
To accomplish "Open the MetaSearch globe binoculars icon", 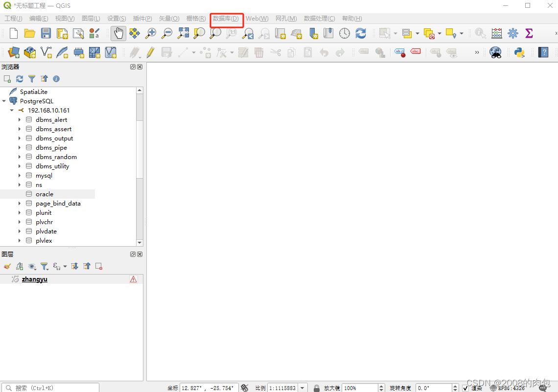I will pyautogui.click(x=495, y=52).
